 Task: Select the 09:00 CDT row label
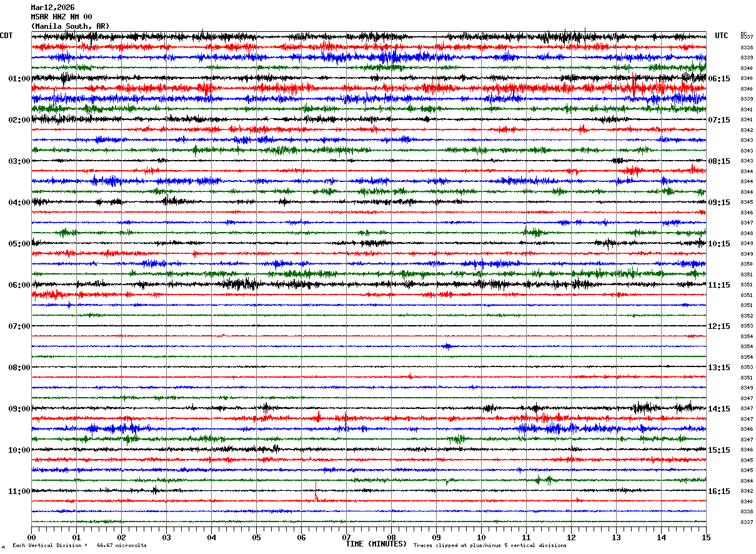(19, 409)
